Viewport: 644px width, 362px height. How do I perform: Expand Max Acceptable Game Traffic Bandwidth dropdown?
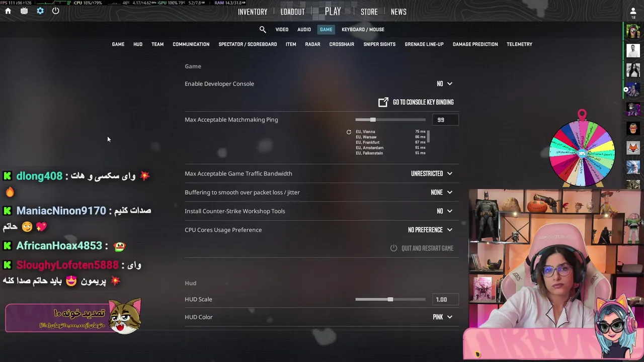432,173
